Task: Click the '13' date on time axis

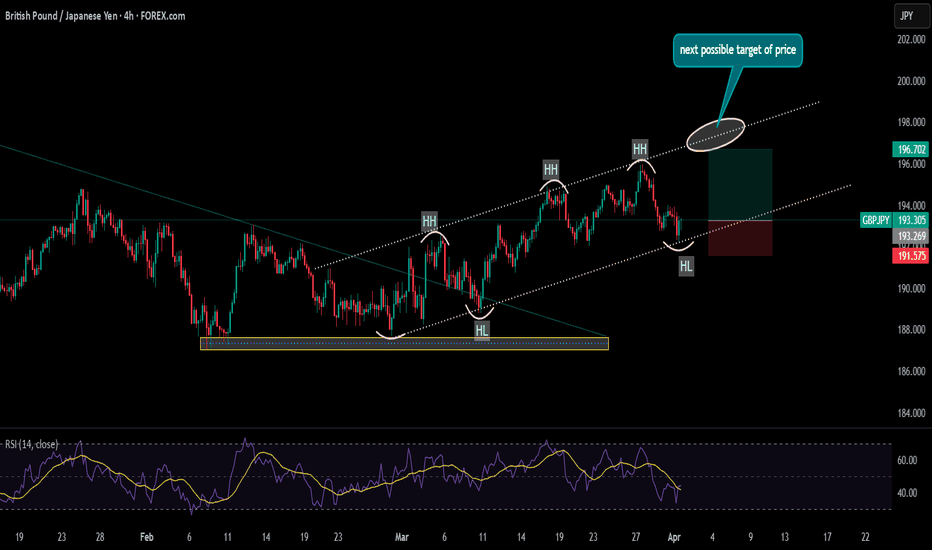Action: point(785,537)
